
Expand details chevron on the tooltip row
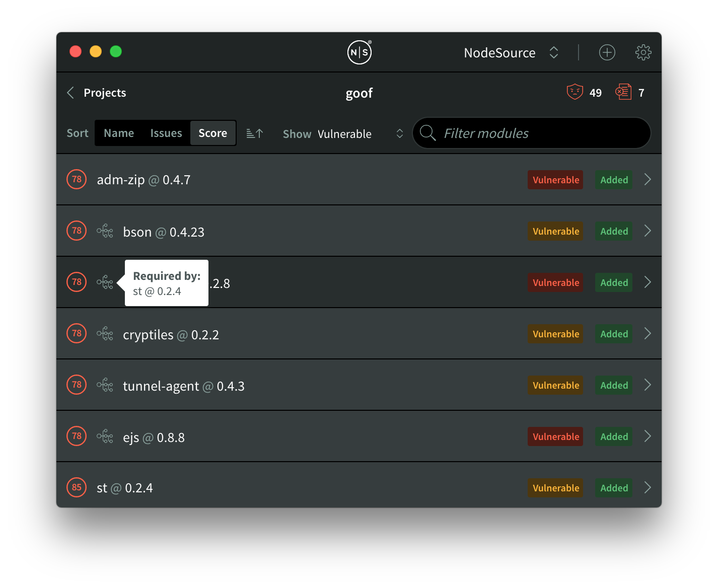648,282
